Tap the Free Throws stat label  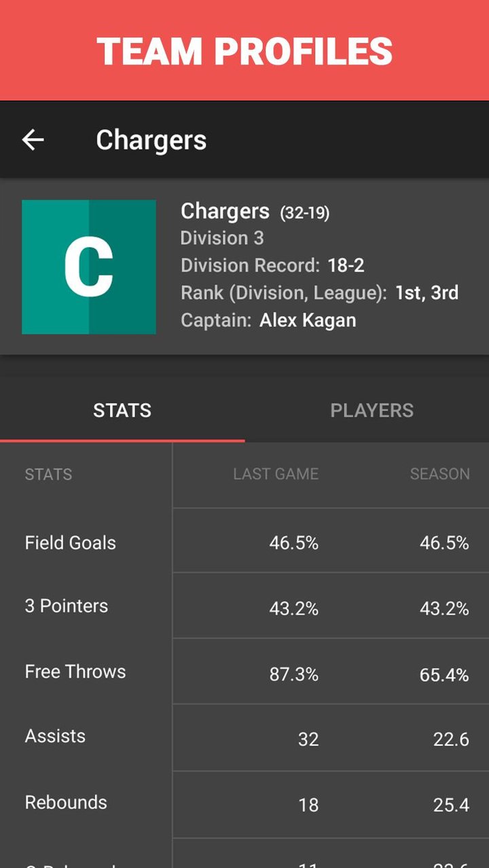click(x=75, y=672)
